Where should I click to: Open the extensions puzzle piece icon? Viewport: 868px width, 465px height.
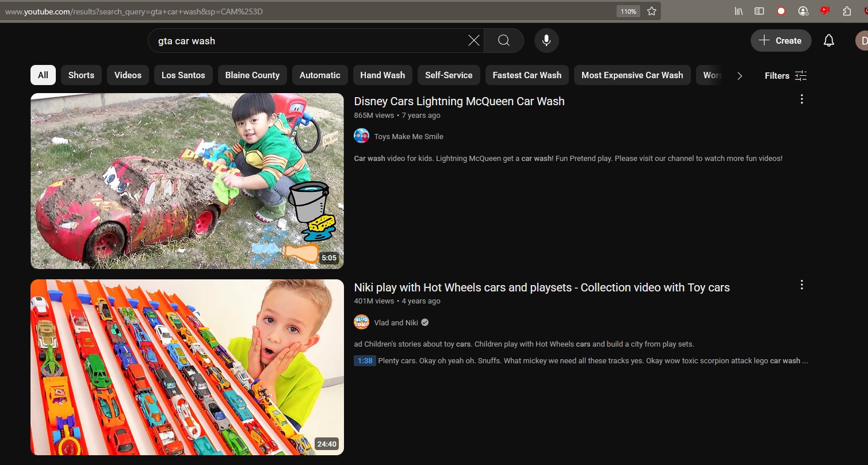847,11
